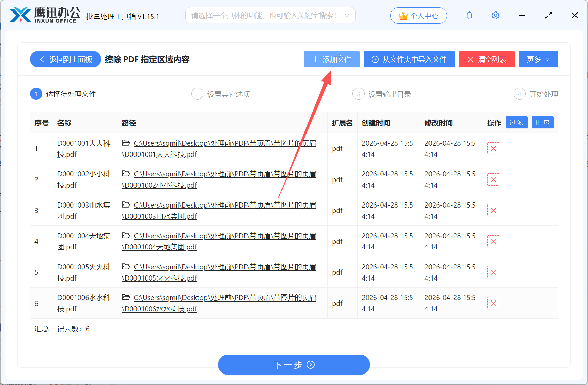The width and height of the screenshot is (588, 385).
Task: Remove row 3 D0001003山水集团.pdf
Action: point(493,210)
